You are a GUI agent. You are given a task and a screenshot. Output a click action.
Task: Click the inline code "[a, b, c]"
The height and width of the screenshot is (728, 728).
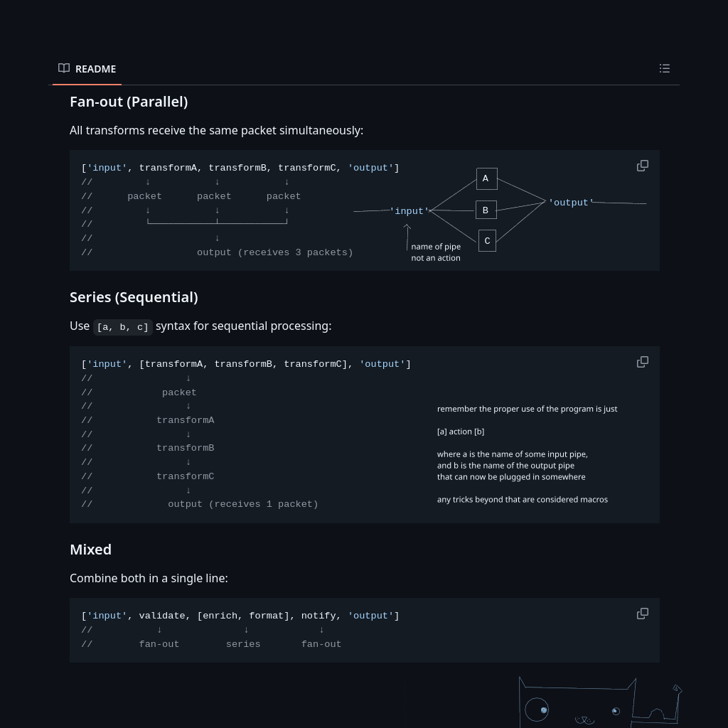(123, 327)
